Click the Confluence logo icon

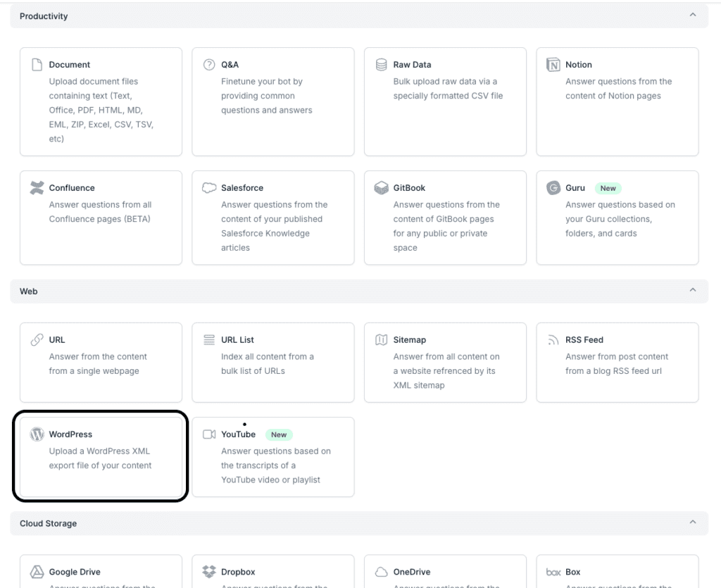pyautogui.click(x=37, y=188)
